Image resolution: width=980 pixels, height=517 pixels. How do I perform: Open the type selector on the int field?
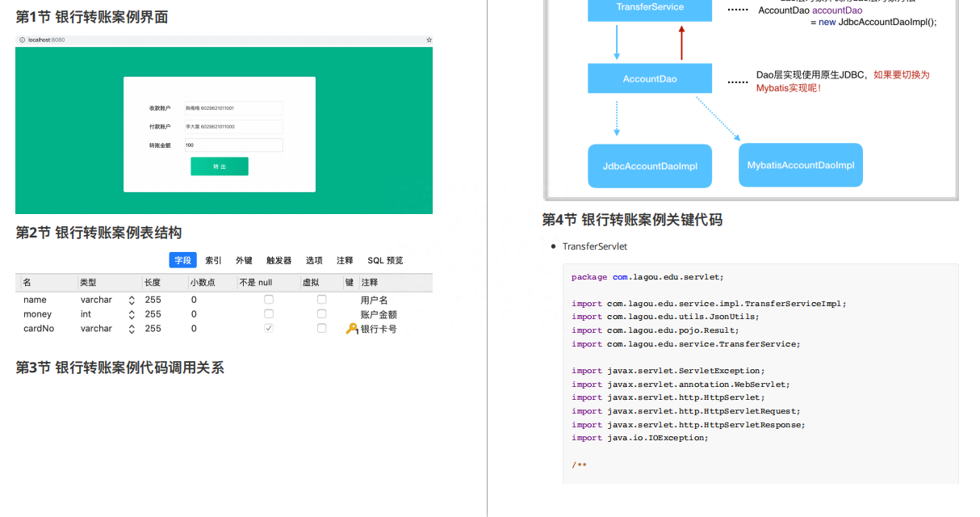pyautogui.click(x=132, y=313)
